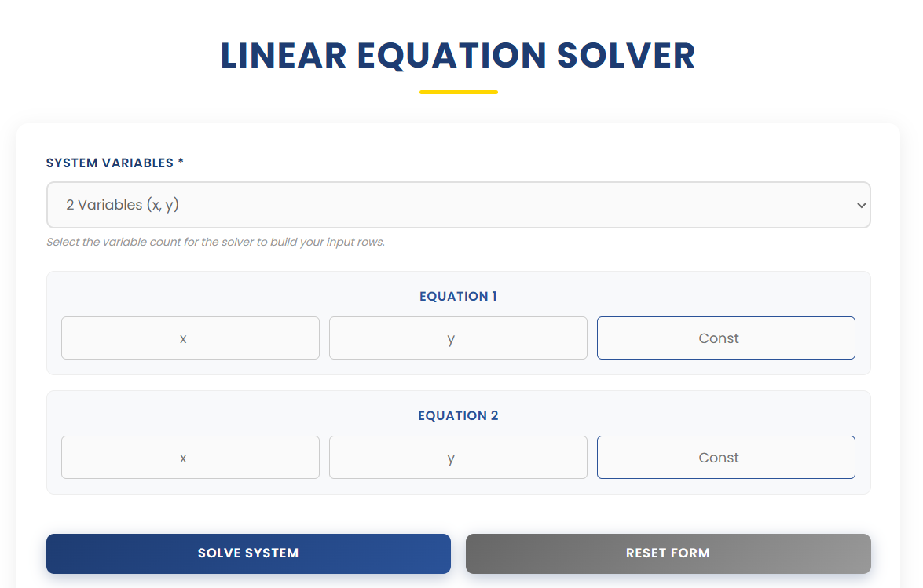Click the helper text under the dropdown
This screenshot has height=588, width=923.
[x=214, y=242]
